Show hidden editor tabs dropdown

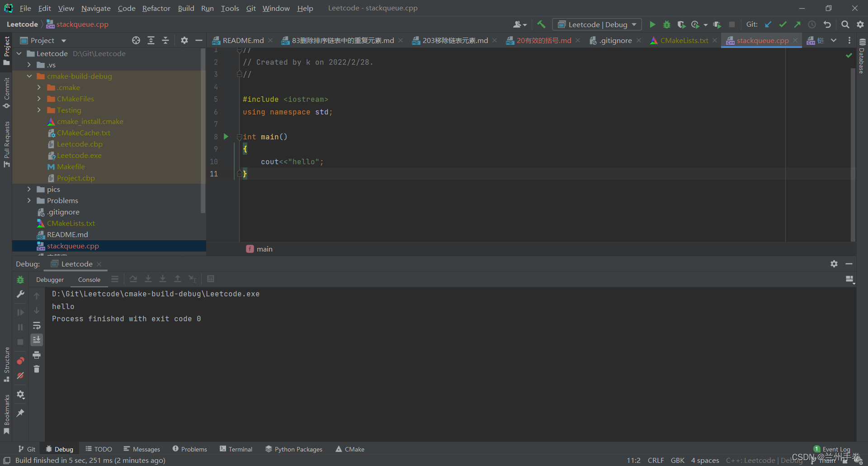pyautogui.click(x=834, y=40)
